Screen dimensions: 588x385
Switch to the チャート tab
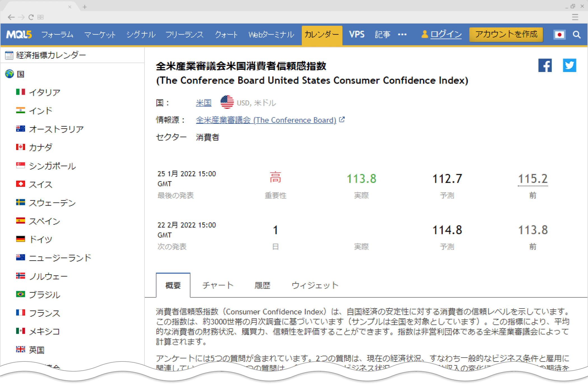point(218,285)
